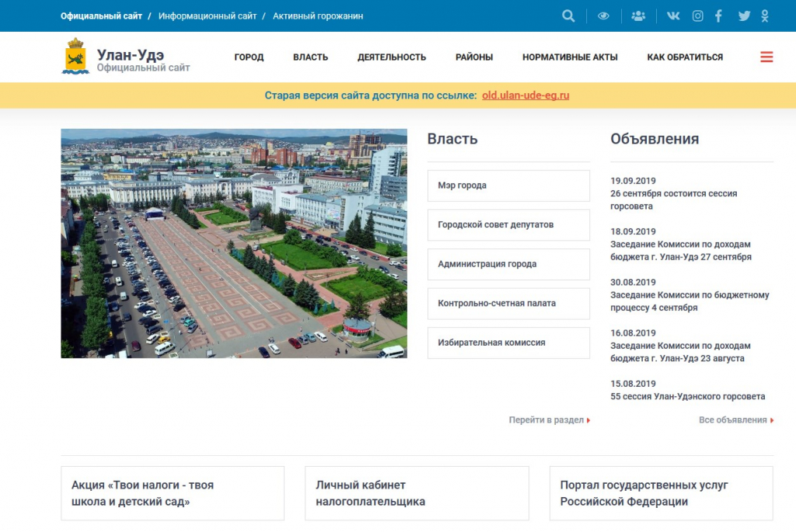Open the Twitter bird icon
Screen dimensions: 796x532
tap(744, 16)
